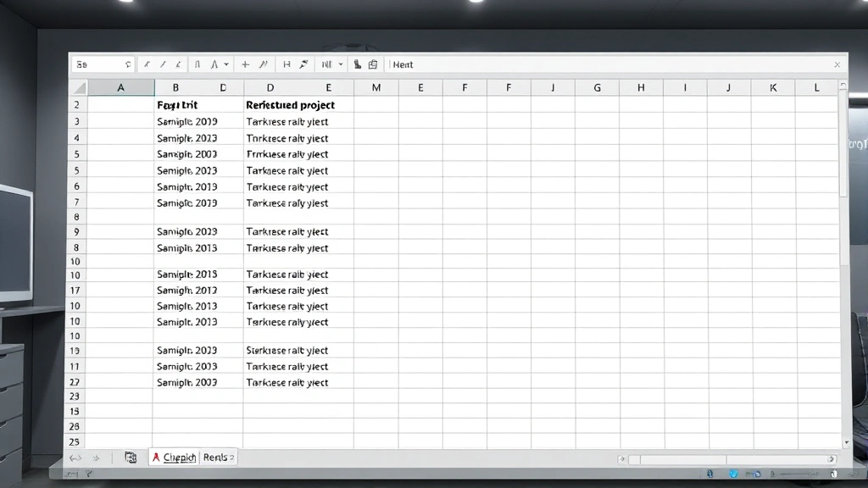Screen dimensions: 868x488
Task: Click the select-all corner triangle
Action: click(79, 88)
